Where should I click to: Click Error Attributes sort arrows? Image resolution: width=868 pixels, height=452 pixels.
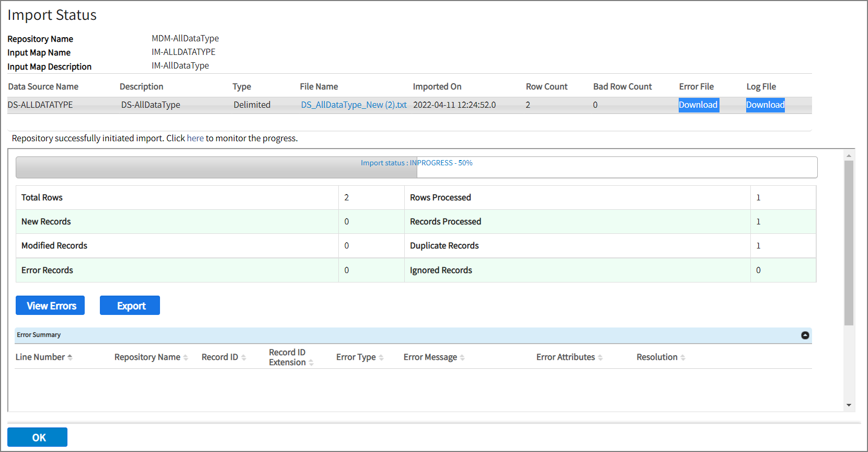(x=600, y=358)
